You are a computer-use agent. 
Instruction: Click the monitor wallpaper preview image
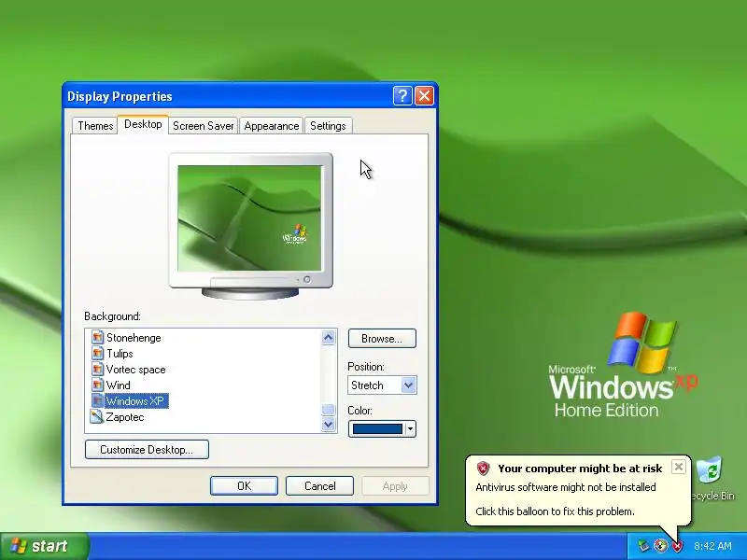coord(249,218)
